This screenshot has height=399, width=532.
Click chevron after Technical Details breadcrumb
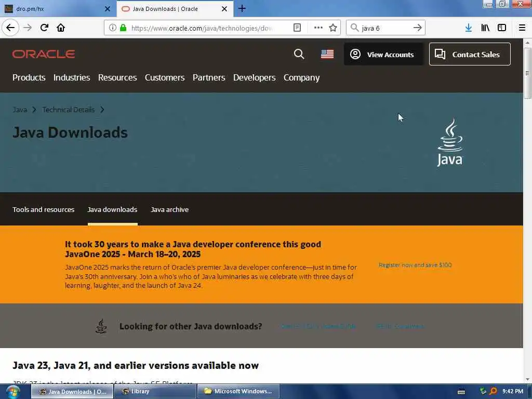[102, 110]
